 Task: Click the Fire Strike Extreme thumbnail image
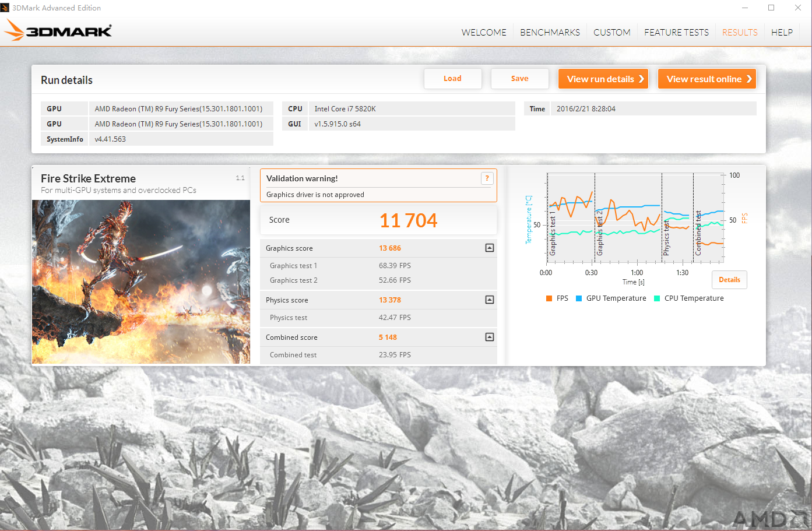pyautogui.click(x=141, y=282)
